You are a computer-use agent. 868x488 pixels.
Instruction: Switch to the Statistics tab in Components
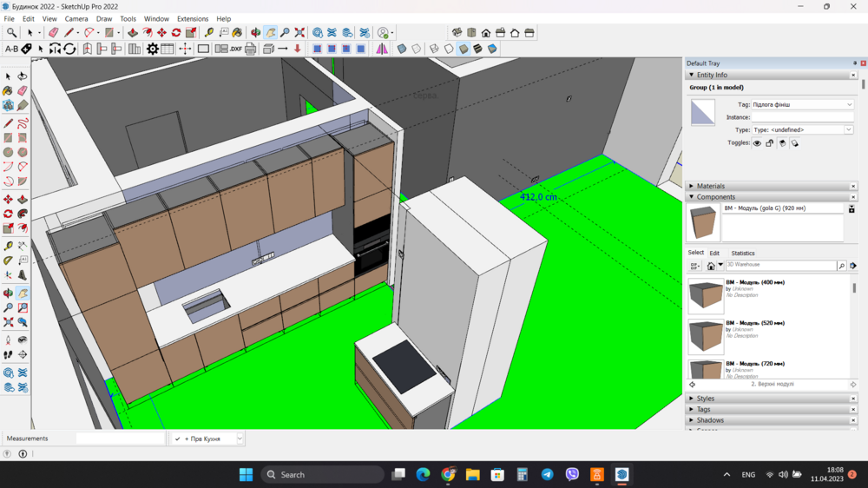(742, 254)
